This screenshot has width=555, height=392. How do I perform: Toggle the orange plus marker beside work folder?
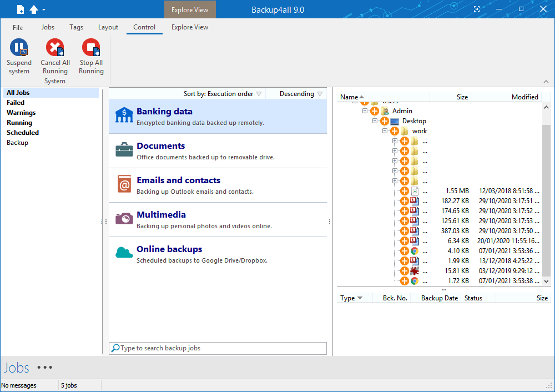(x=395, y=131)
